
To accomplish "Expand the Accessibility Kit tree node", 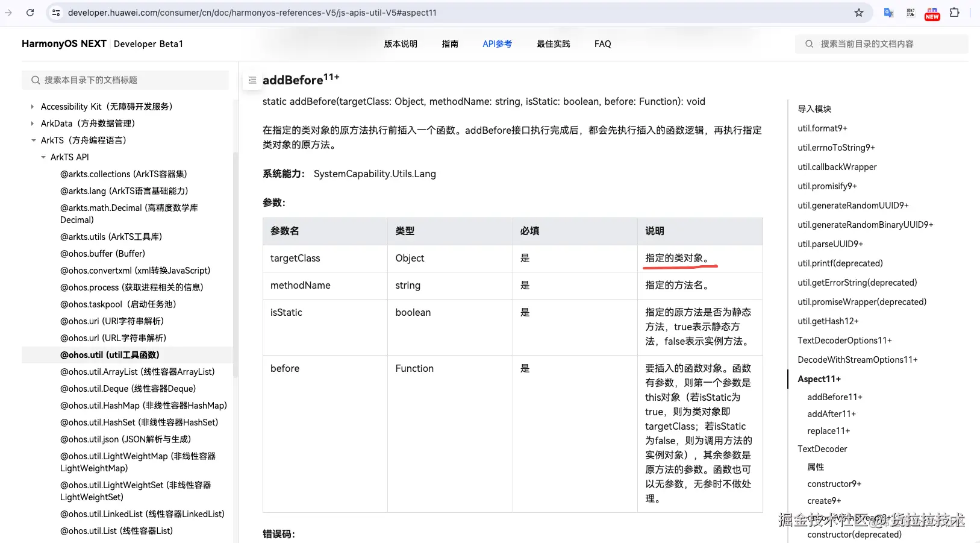I will [33, 107].
